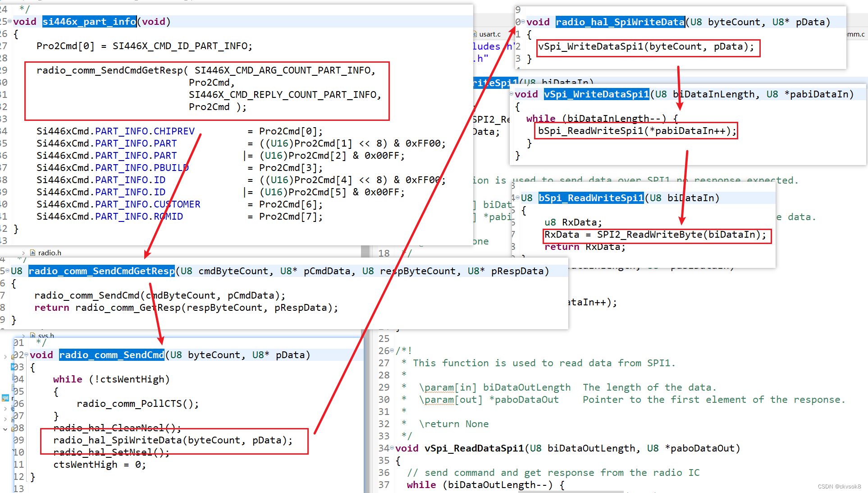Select highlighted radio_comm_SendCmdGetResp function name
The height and width of the screenshot is (493, 868).
(x=101, y=271)
